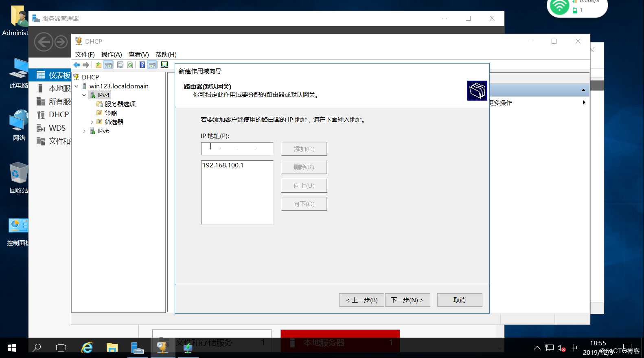Toggle the show/hide console tree toolbar icon
The image size is (644, 358).
pos(108,65)
